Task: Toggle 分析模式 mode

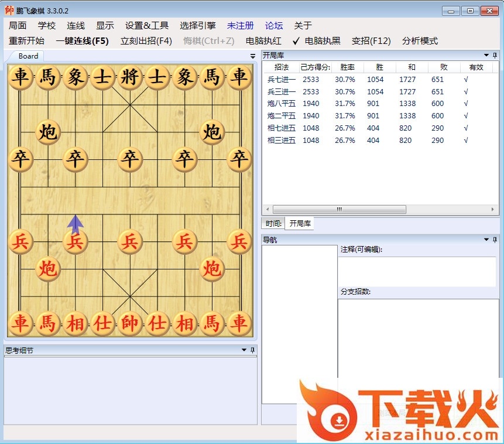Action: (420, 41)
